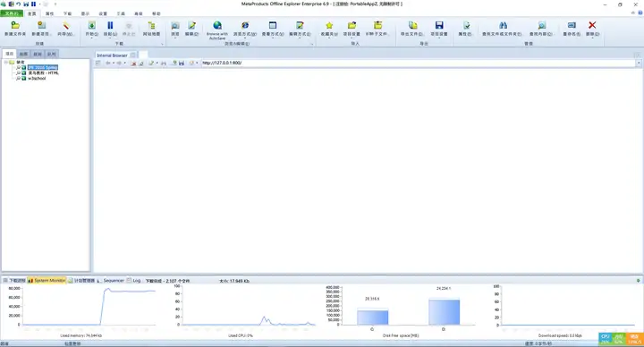Open the dropdown beside browser back arrow
Screen dimensions: 644x347
[114, 63]
